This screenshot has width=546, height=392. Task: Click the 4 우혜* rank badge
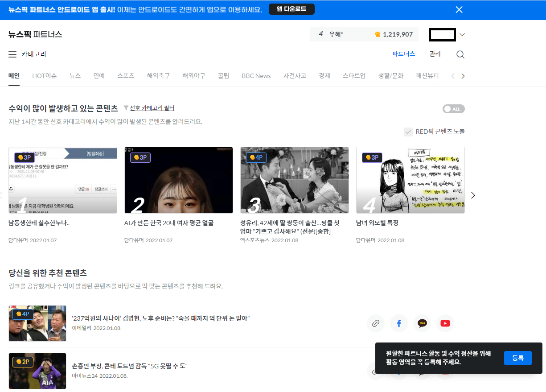[x=331, y=34]
